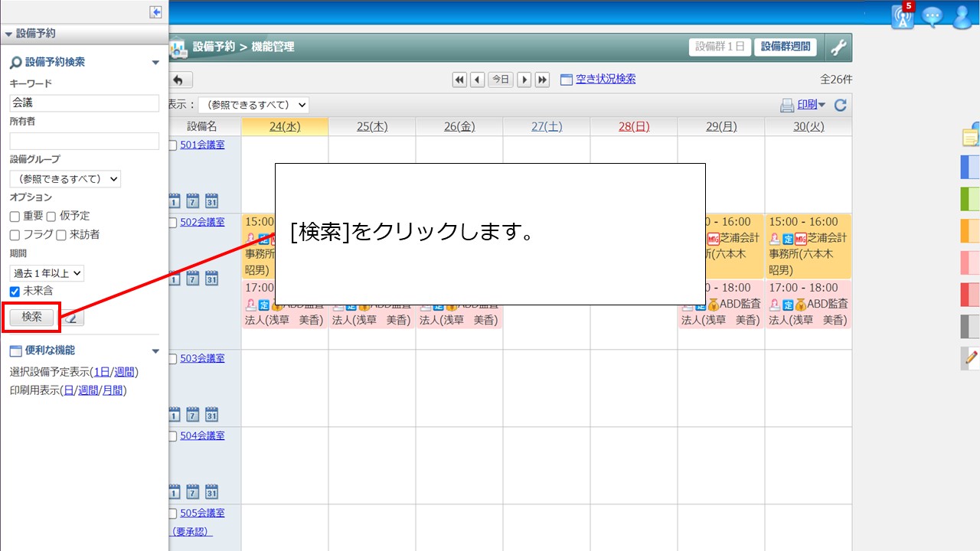Open the chat speech bubble icon

932,17
